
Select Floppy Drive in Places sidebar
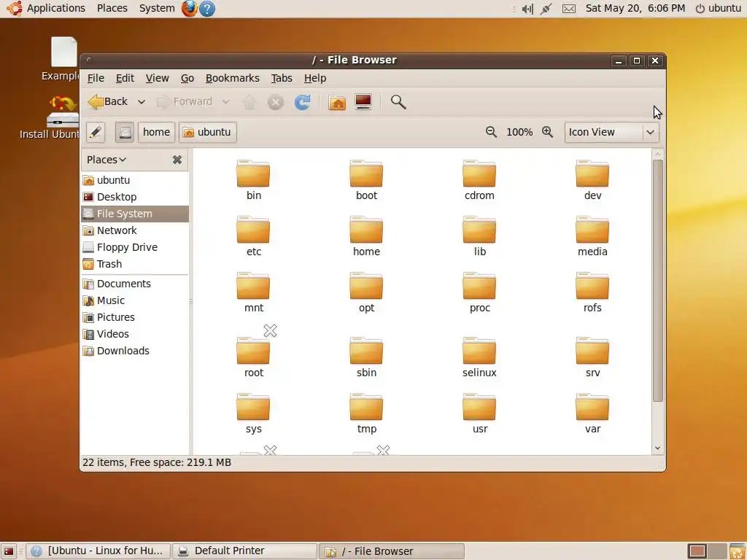[x=135, y=247]
